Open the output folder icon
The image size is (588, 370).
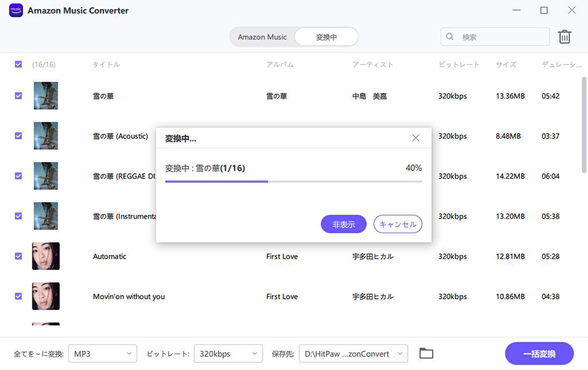pos(426,353)
